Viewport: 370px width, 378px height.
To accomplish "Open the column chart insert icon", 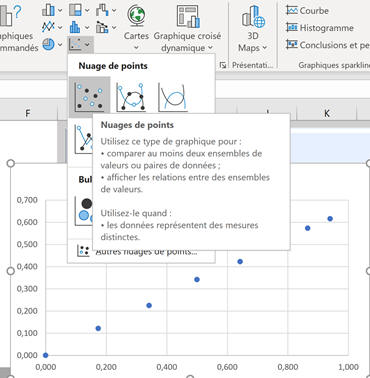I will pyautogui.click(x=48, y=10).
